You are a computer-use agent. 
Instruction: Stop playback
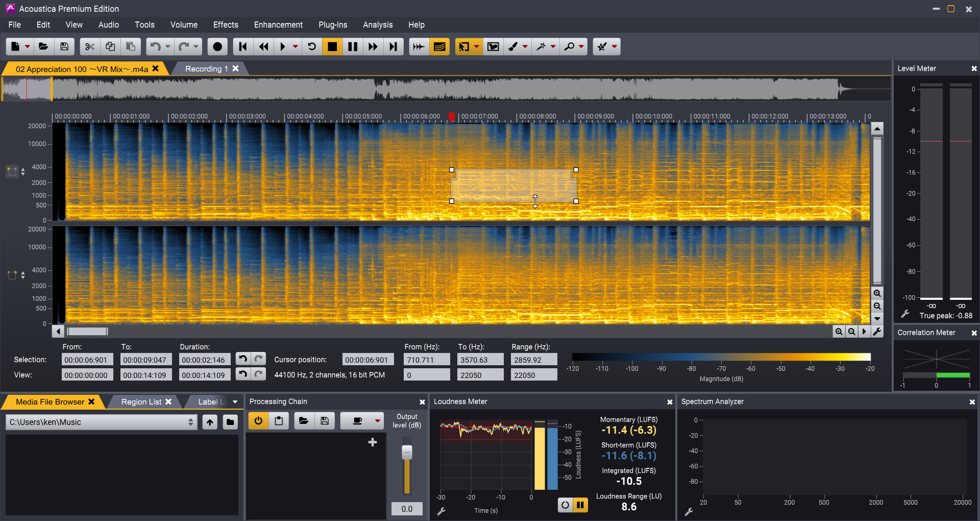332,46
